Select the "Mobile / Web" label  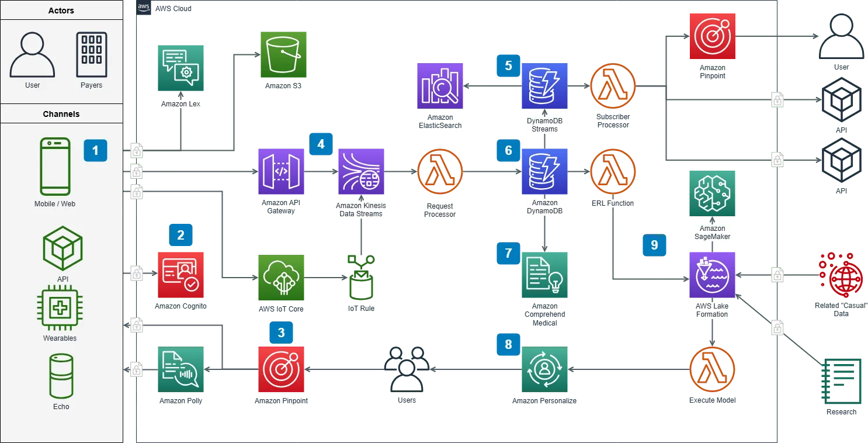point(55,204)
